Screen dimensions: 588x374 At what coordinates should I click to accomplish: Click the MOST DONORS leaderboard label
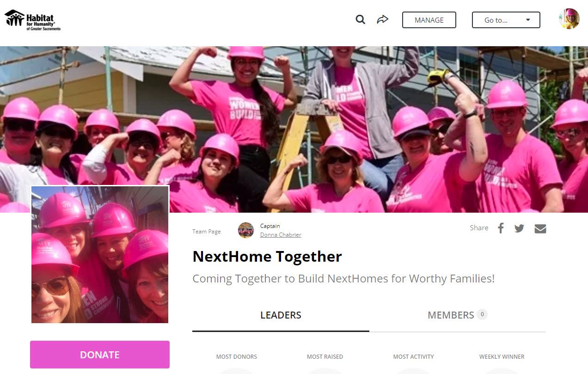(237, 357)
